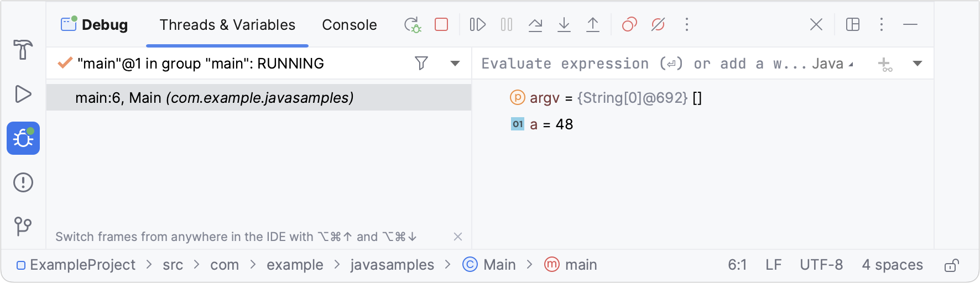Select the Debug tool window bug icon
This screenshot has width=980, height=283.
click(23, 138)
